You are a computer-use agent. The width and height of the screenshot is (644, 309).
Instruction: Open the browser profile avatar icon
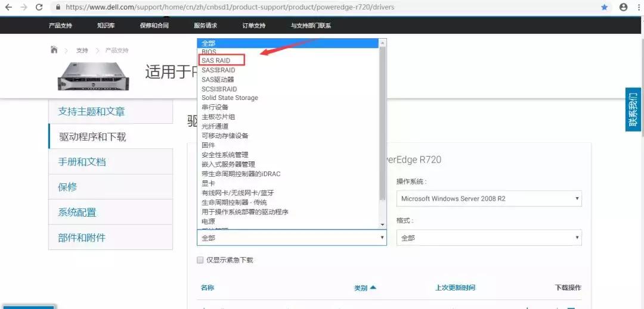pos(624,7)
